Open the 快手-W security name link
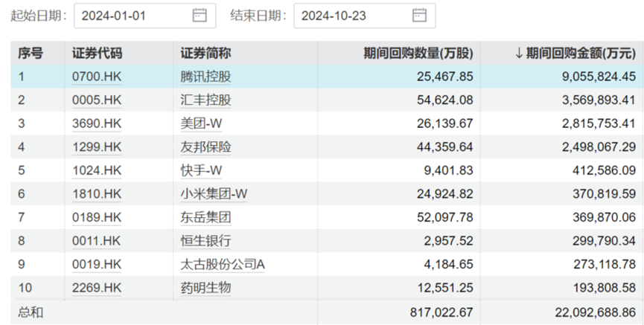This screenshot has height=325, width=644. click(201, 170)
